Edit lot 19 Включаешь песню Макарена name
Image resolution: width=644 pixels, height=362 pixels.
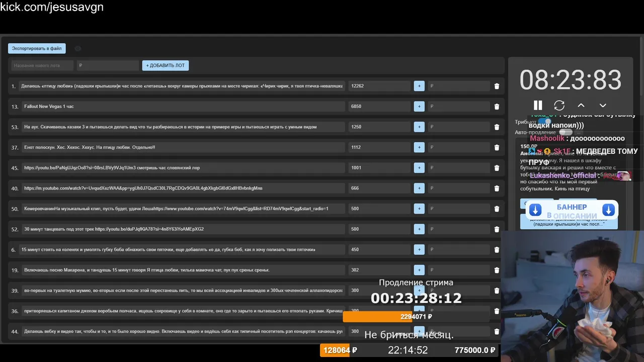tap(183, 270)
